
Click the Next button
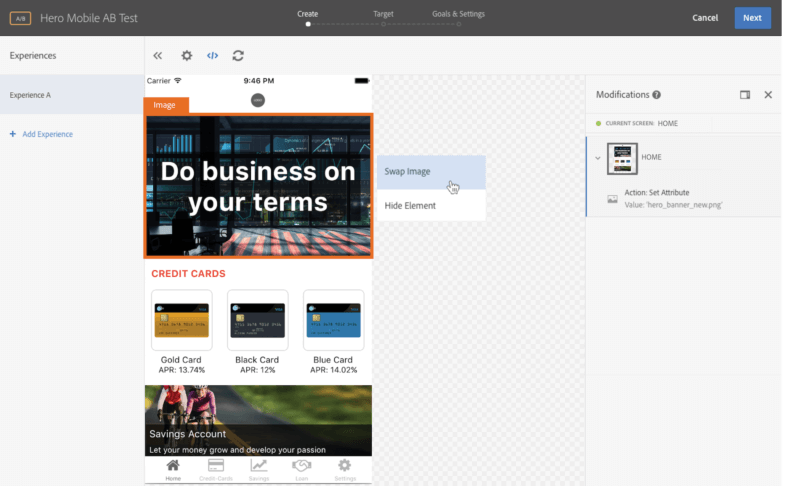tap(752, 18)
